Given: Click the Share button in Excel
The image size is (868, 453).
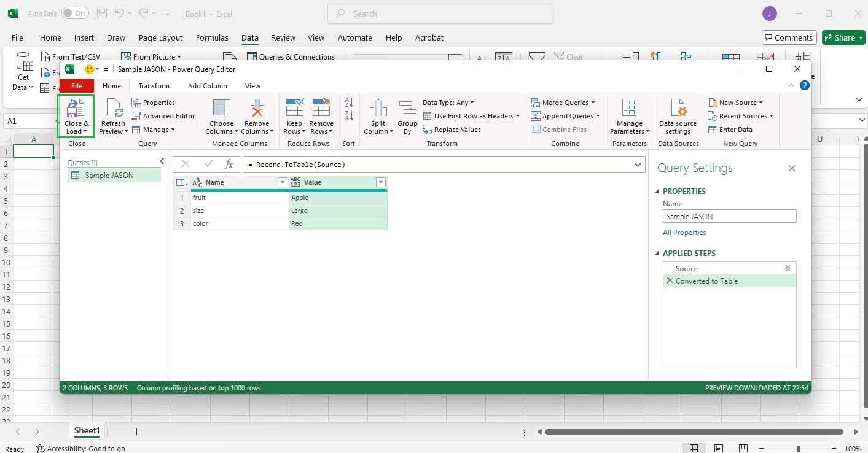Looking at the screenshot, I should coord(843,37).
